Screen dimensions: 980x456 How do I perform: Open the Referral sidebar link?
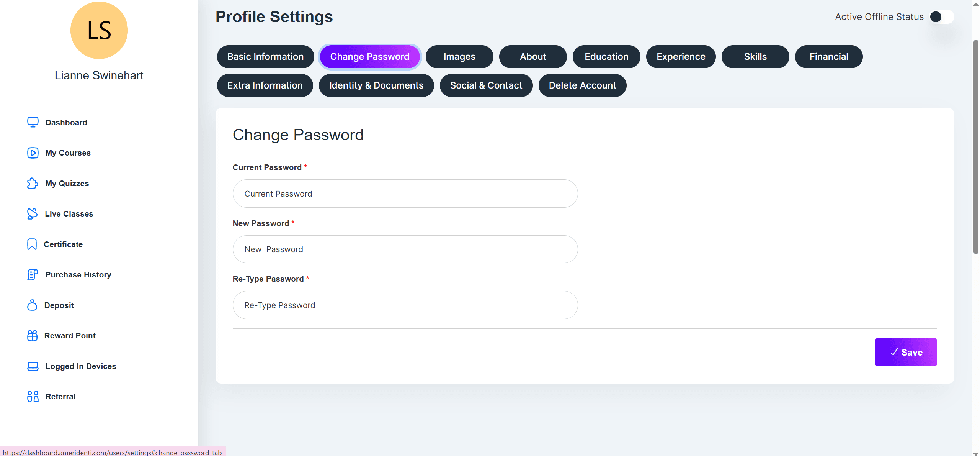(x=60, y=397)
